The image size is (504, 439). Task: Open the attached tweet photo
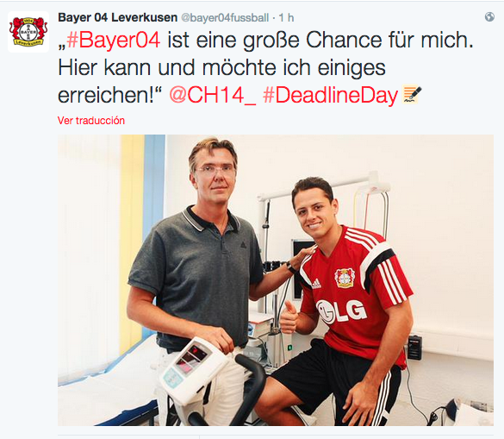pos(276,280)
